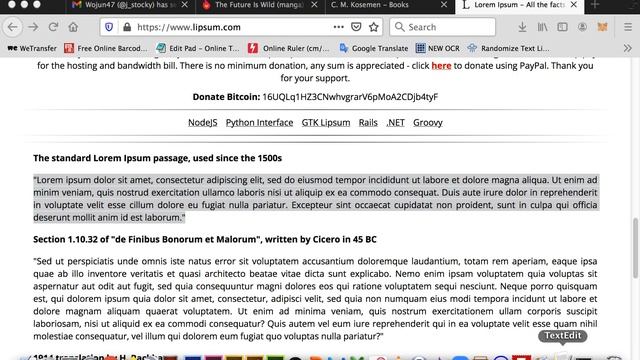Open a new browser tab
This screenshot has width=640, height=360.
tap(595, 5)
